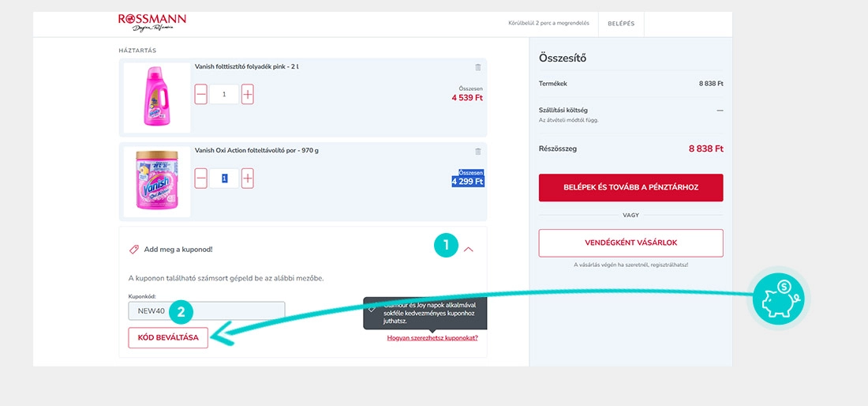Image resolution: width=868 pixels, height=406 pixels.
Task: Focus the Kuponkód input field
Action: 207,310
